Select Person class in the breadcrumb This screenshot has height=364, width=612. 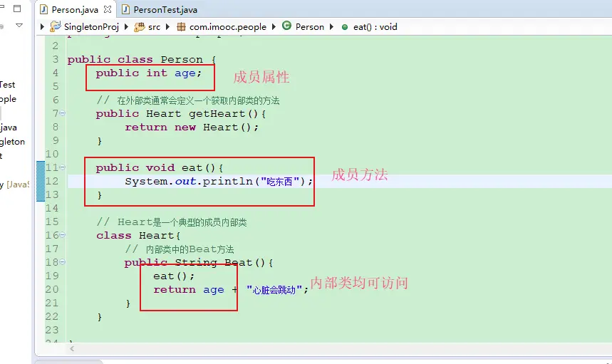click(309, 27)
